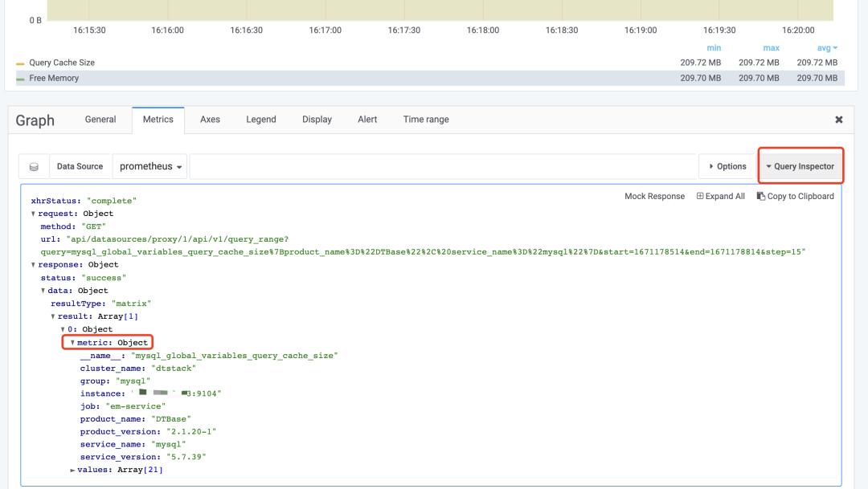Click the instance value ending in :9104

point(176,393)
